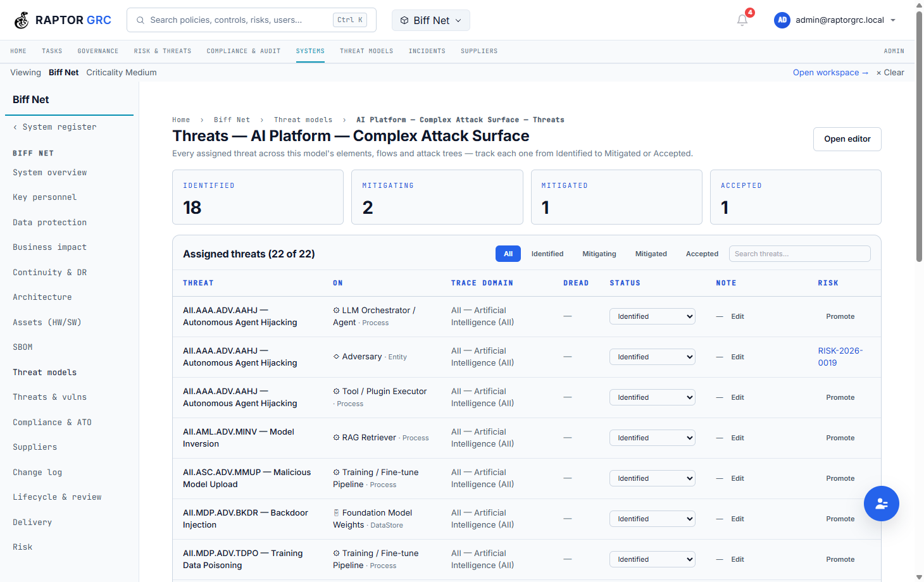Open the Compliance & Audit navigation tab
Screen dimensions: 924x582
pos(244,51)
